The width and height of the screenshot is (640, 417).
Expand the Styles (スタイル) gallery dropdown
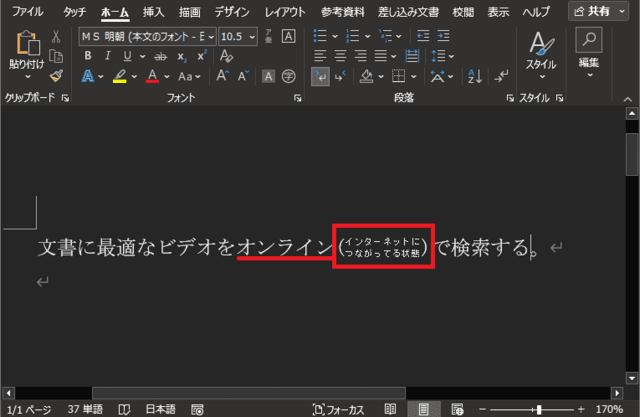coord(541,74)
